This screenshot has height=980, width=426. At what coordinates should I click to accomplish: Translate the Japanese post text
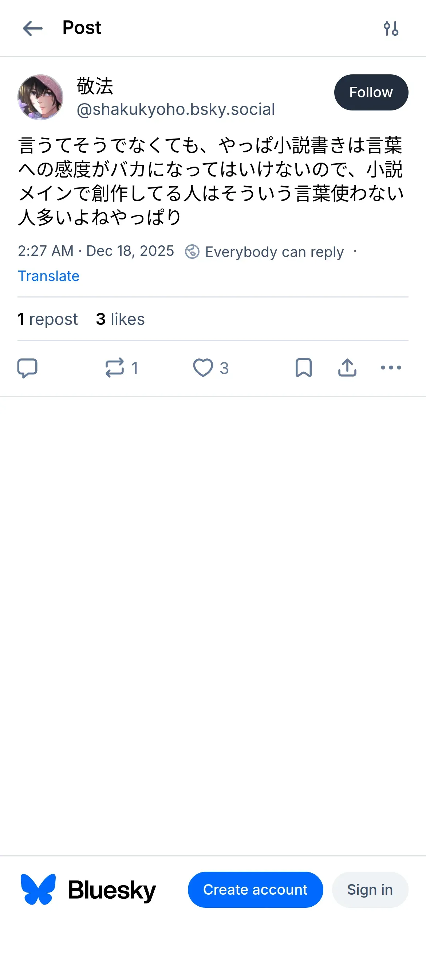point(49,276)
